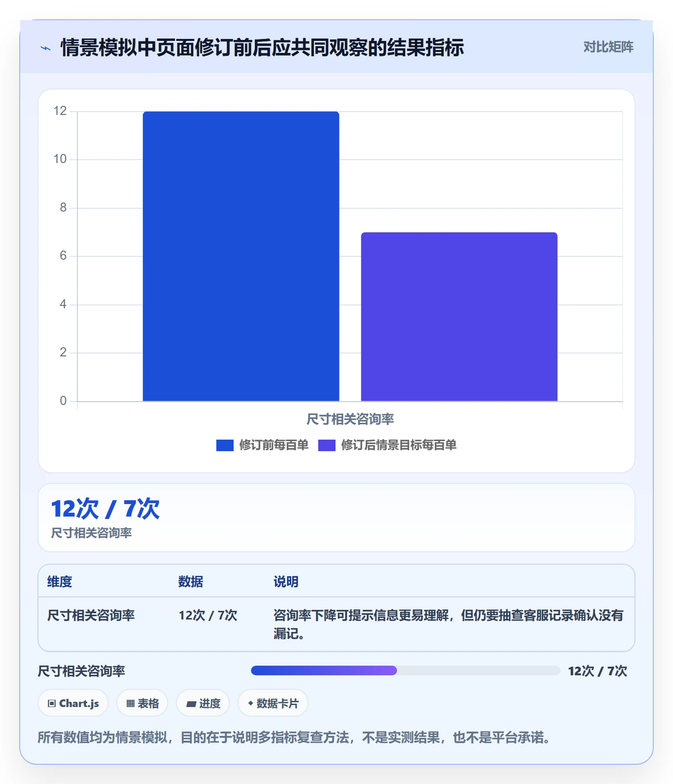Screen dimensions: 673x784
Task: Click the 尺寸相关咨询率 label under big number
Action: click(91, 533)
